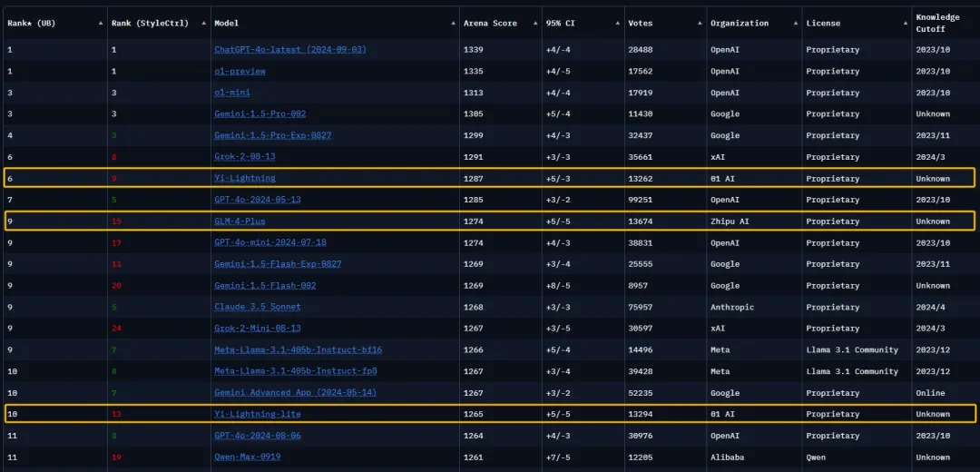
Task: Click the Zhipu AI organization cell
Action: point(728,221)
